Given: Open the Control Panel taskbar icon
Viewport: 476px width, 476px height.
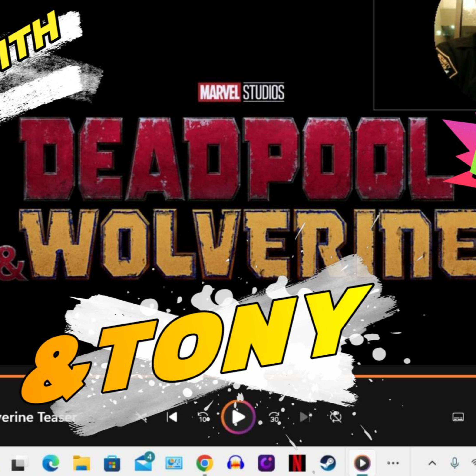Looking at the screenshot, I should [x=174, y=463].
